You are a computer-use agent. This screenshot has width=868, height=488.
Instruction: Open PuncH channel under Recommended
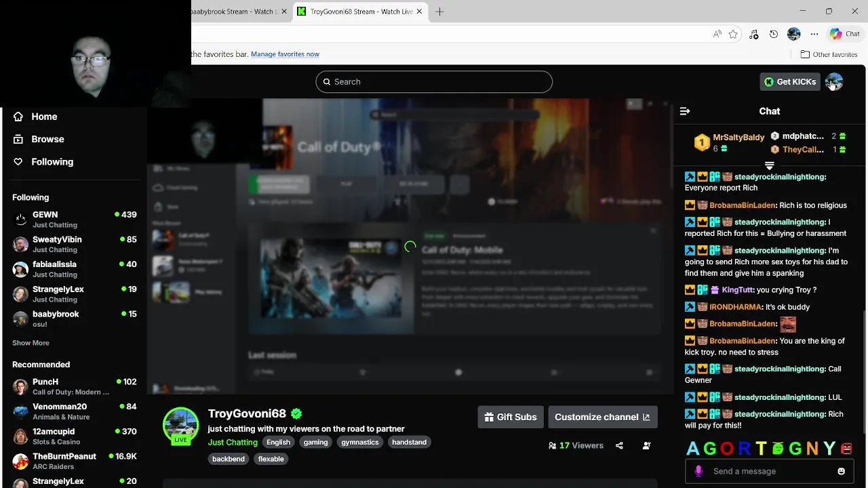click(x=75, y=386)
